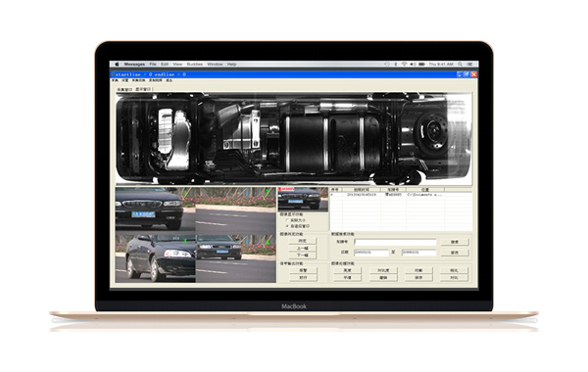Open Notification Center list icon

point(469,65)
